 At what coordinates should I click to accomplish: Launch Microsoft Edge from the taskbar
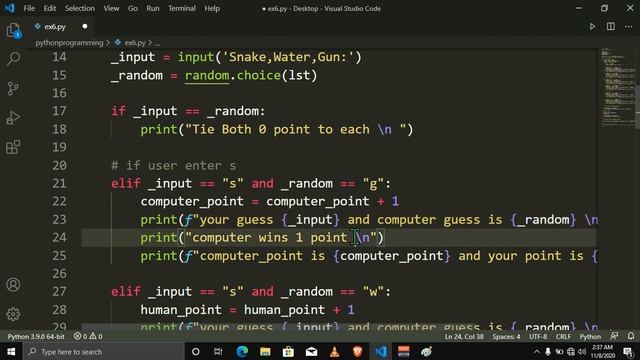(242, 351)
